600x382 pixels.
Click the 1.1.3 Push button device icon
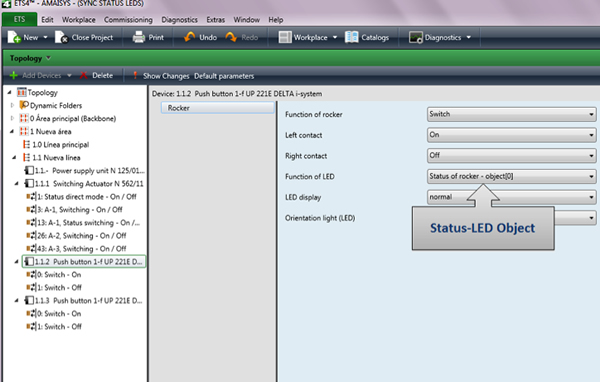pos(29,300)
